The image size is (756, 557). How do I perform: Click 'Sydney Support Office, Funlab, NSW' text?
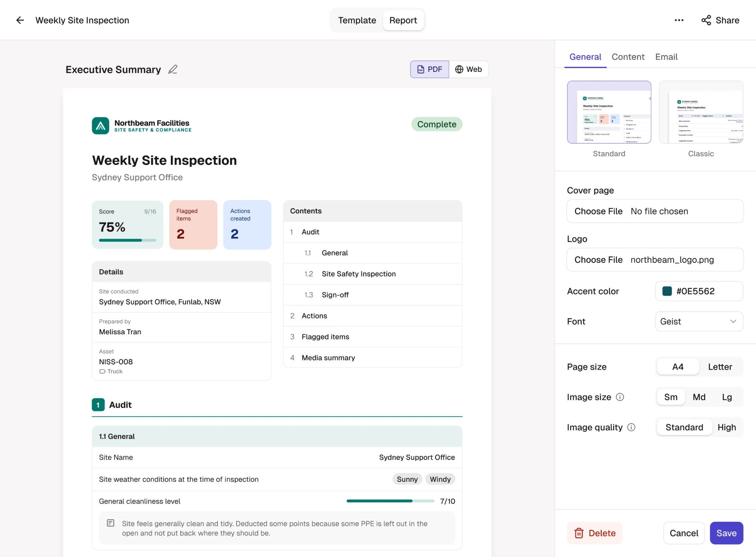click(160, 302)
